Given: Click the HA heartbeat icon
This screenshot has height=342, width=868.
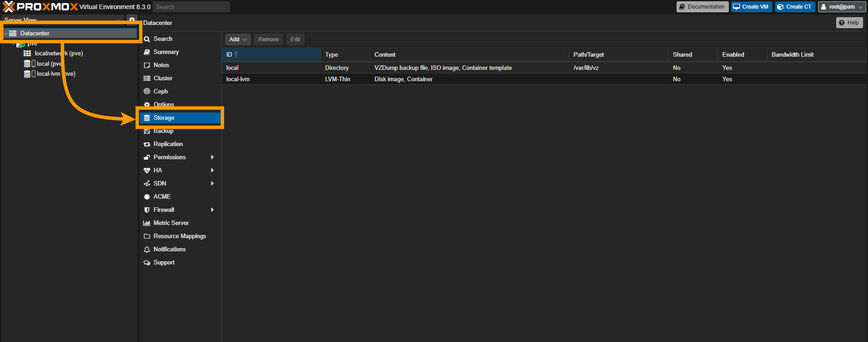Looking at the screenshot, I should coord(147,171).
